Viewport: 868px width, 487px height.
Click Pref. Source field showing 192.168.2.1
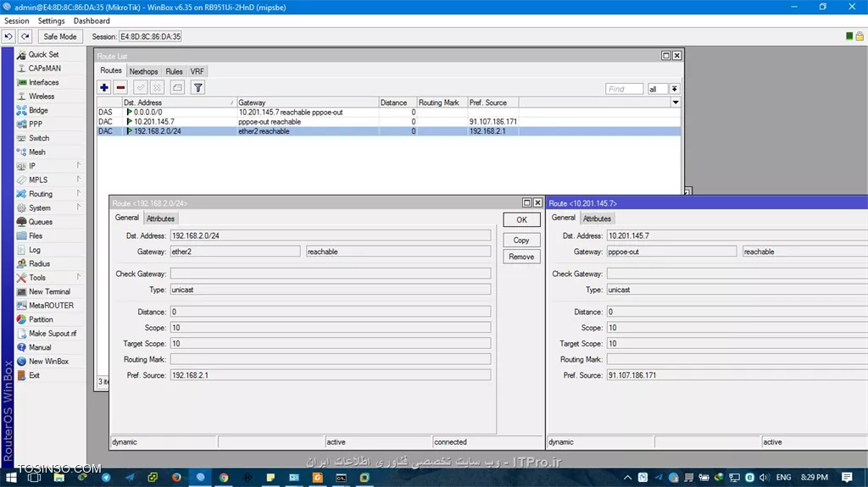click(x=330, y=375)
